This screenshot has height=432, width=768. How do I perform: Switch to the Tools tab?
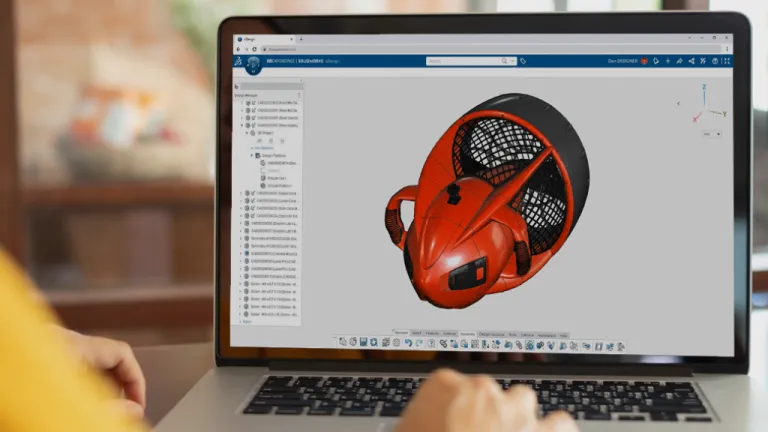point(512,334)
